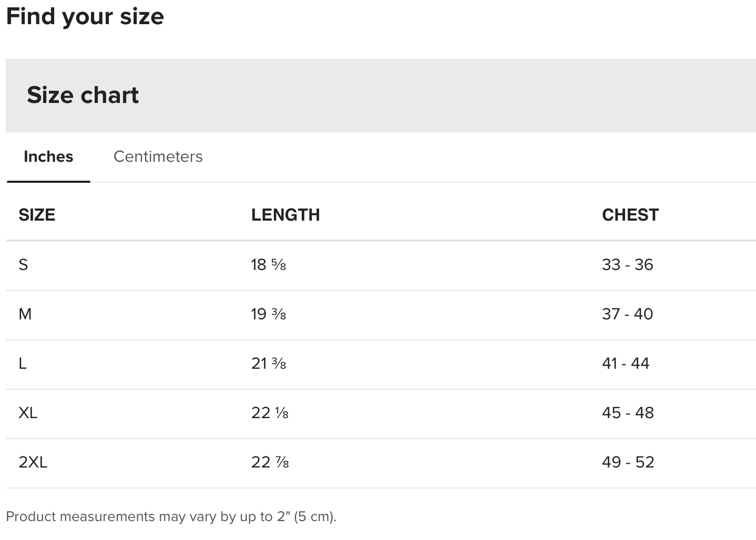Click the 49 - 52 chest value

click(x=628, y=462)
